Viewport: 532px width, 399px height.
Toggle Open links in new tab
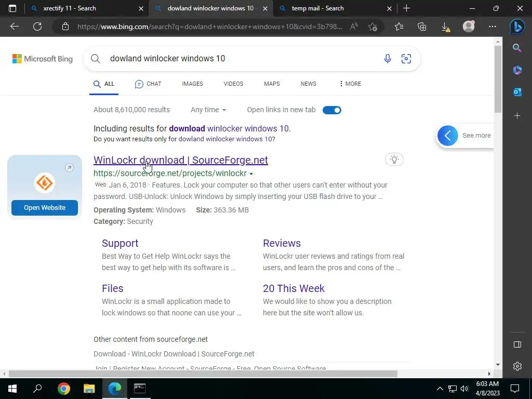tap(332, 110)
